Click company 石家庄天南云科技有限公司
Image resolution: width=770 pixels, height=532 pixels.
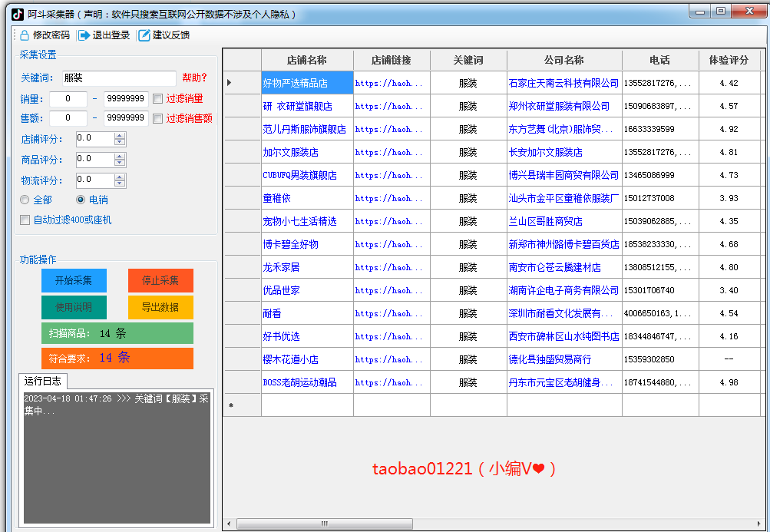tap(563, 84)
